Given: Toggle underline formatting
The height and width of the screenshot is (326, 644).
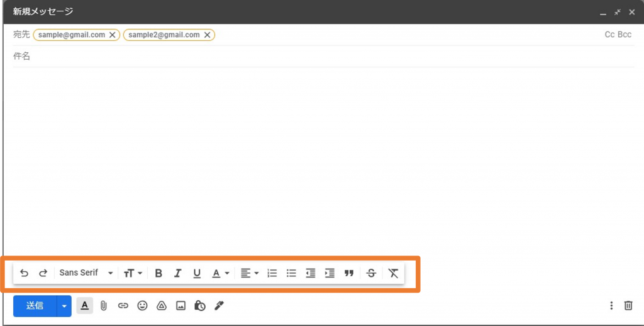Looking at the screenshot, I should tap(197, 273).
